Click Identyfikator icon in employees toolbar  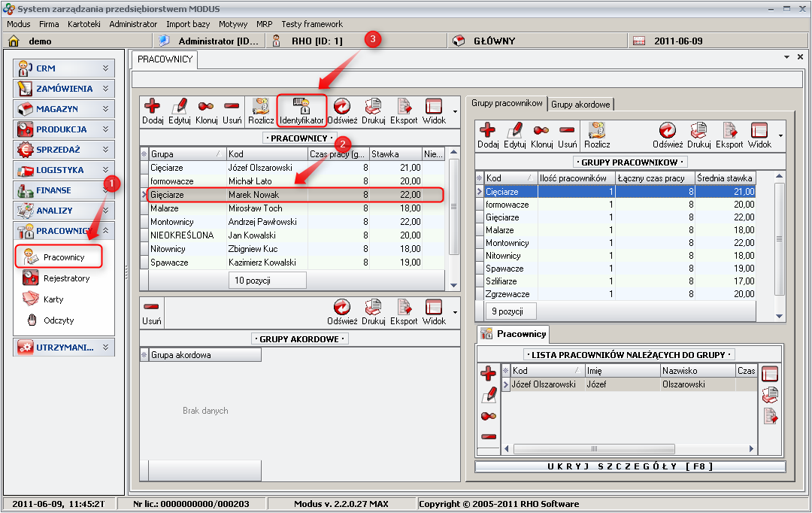point(301,111)
